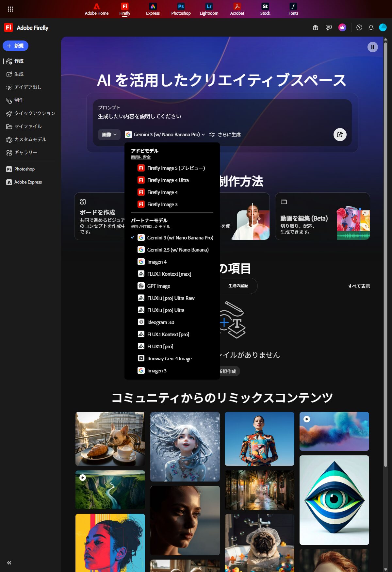
Task: Choose Firefly Image 3 model
Action: 172,204
